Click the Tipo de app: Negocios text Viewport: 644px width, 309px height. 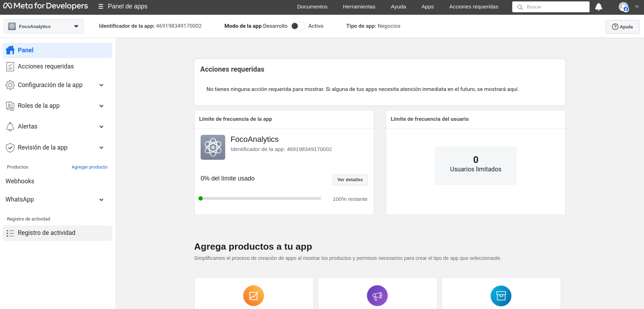coord(373,26)
